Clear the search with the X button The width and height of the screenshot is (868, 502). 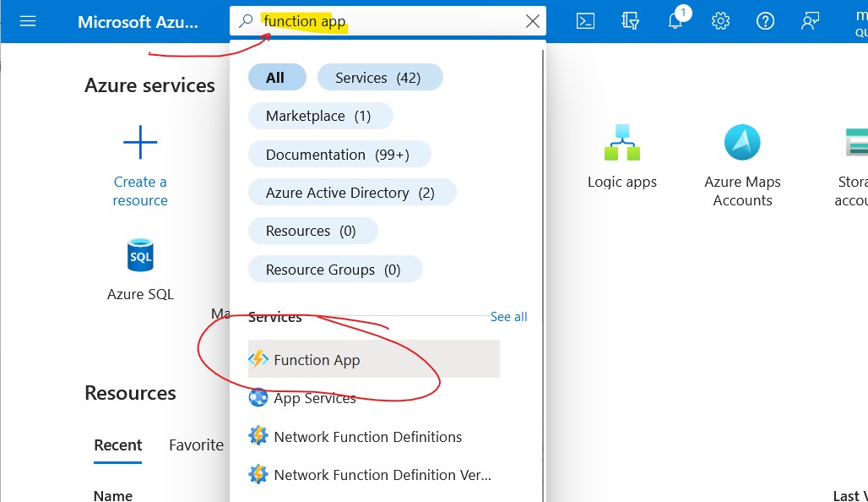pos(533,21)
